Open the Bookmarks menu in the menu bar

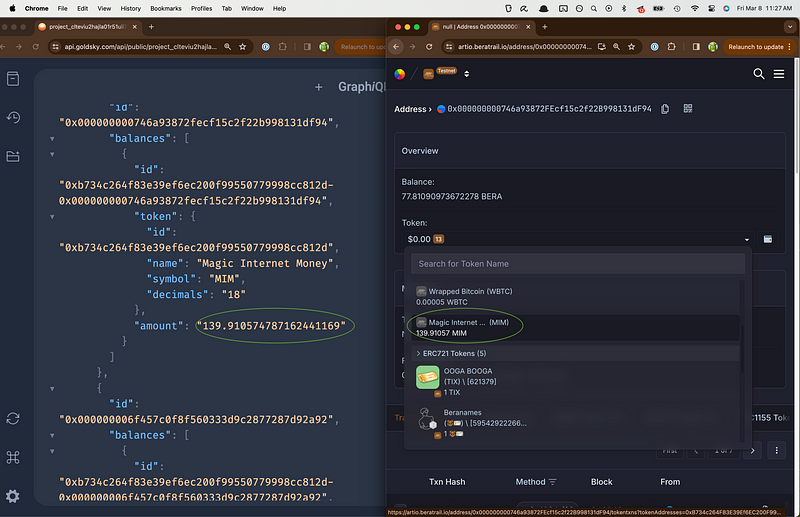click(166, 8)
